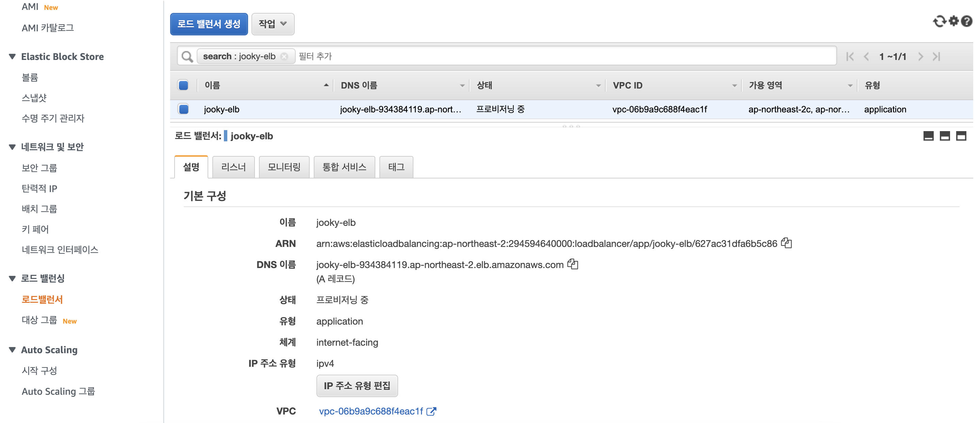Click the 로드 밸런서 생성 button
The image size is (980, 423).
209,24
